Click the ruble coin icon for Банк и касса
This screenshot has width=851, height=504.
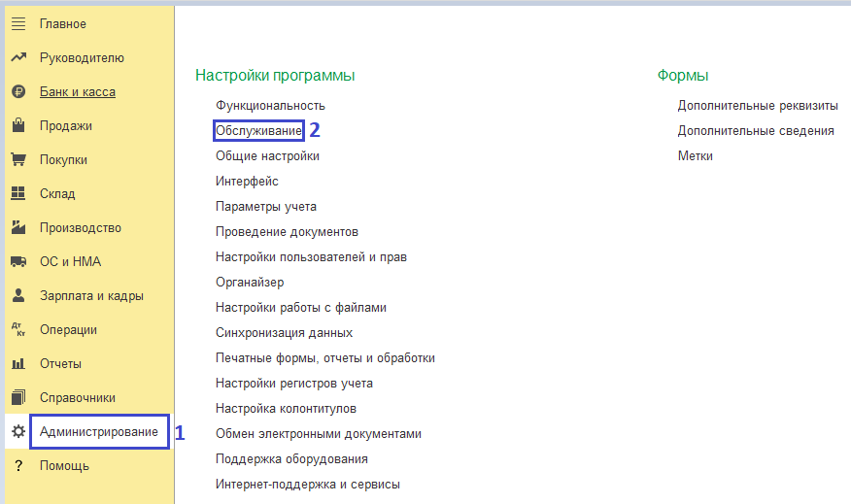click(17, 92)
